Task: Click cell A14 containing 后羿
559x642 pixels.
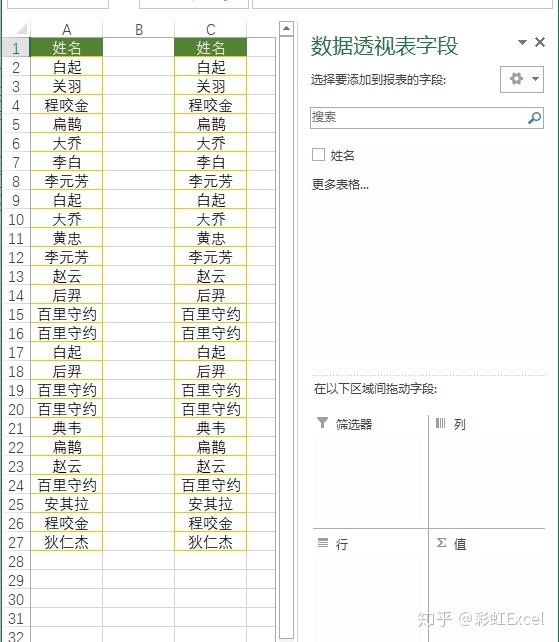Action: pyautogui.click(x=66, y=295)
